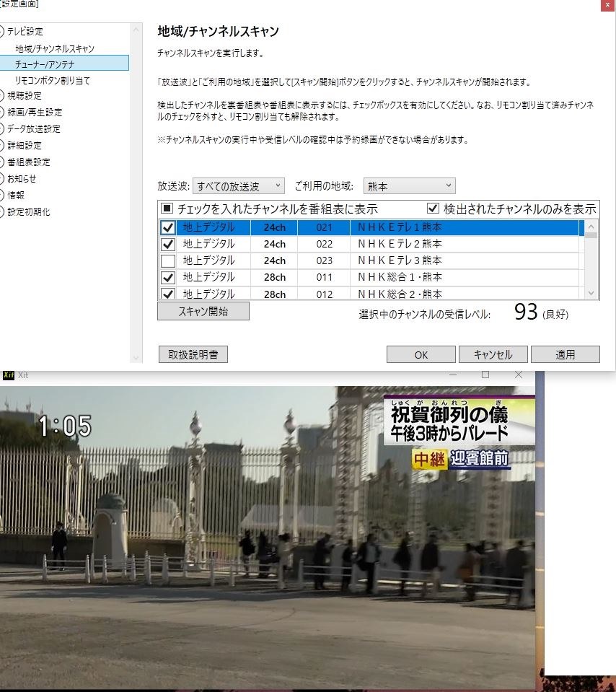Open the 放送波 dropdown
The image size is (616, 692).
238,186
